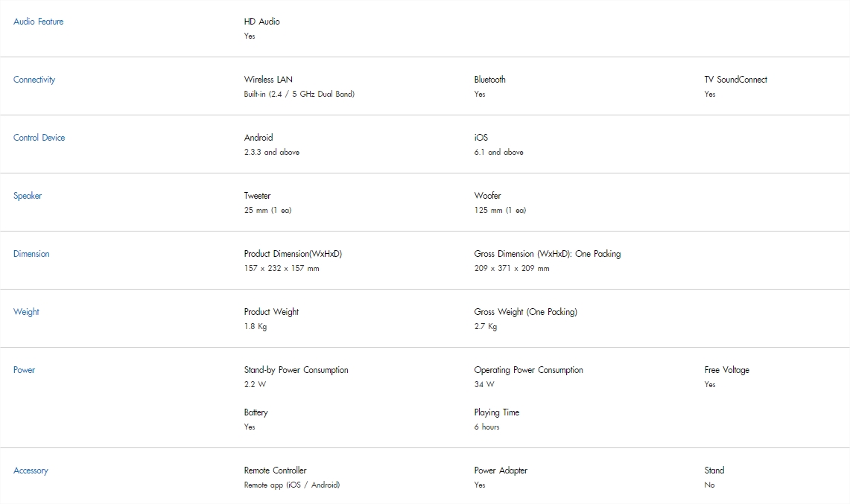Image resolution: width=850 pixels, height=504 pixels.
Task: Click the HD Audio specification title
Action: pyautogui.click(x=261, y=22)
